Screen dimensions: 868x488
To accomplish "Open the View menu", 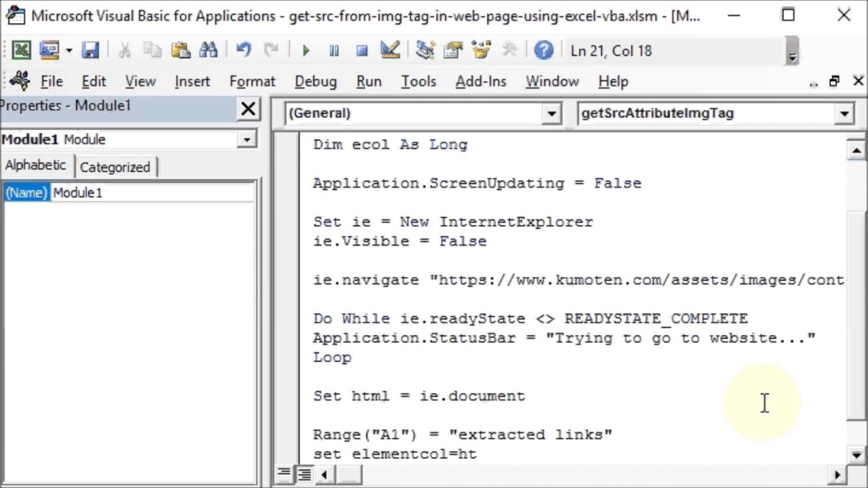I will click(x=140, y=81).
